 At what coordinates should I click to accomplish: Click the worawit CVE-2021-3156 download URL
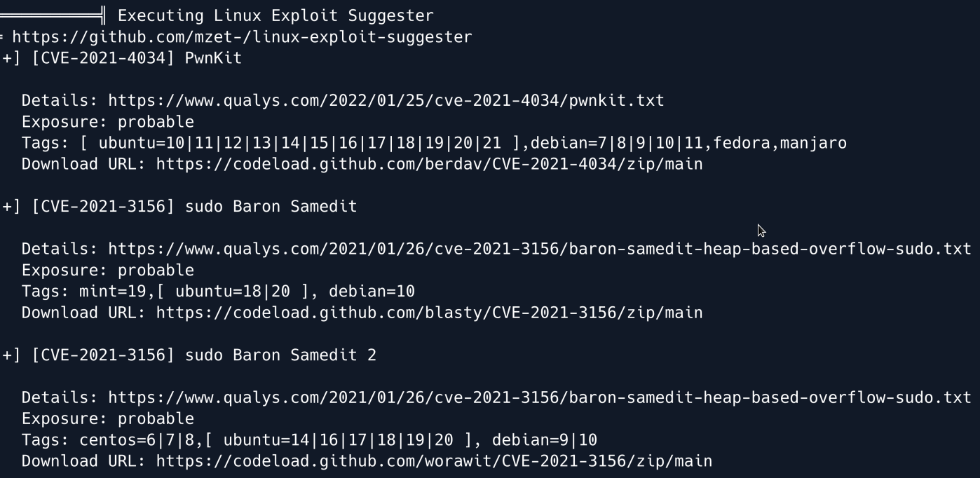[x=434, y=461]
